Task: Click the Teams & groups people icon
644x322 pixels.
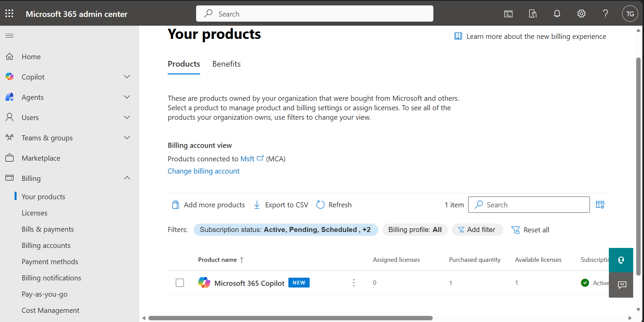Action: tap(9, 137)
